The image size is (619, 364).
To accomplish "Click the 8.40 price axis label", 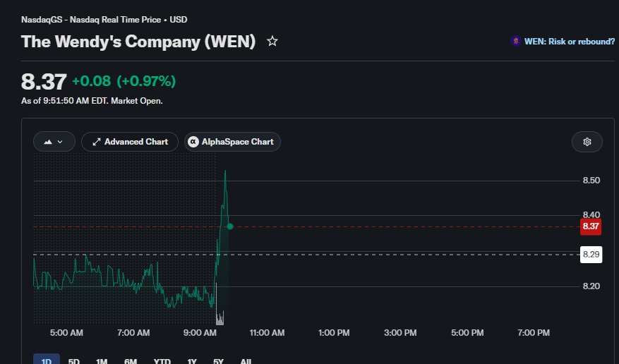I will pyautogui.click(x=591, y=214).
